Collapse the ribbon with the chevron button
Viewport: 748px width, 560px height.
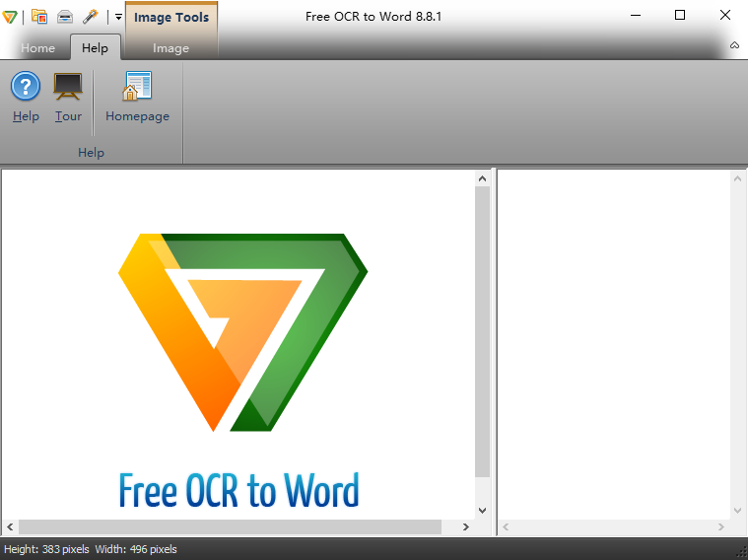tap(734, 45)
